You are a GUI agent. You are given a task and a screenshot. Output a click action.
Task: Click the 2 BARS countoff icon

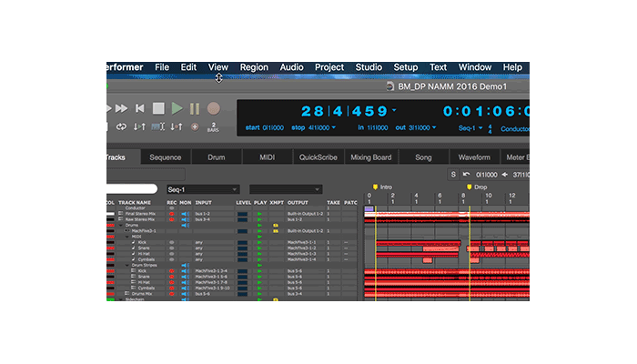(x=213, y=127)
